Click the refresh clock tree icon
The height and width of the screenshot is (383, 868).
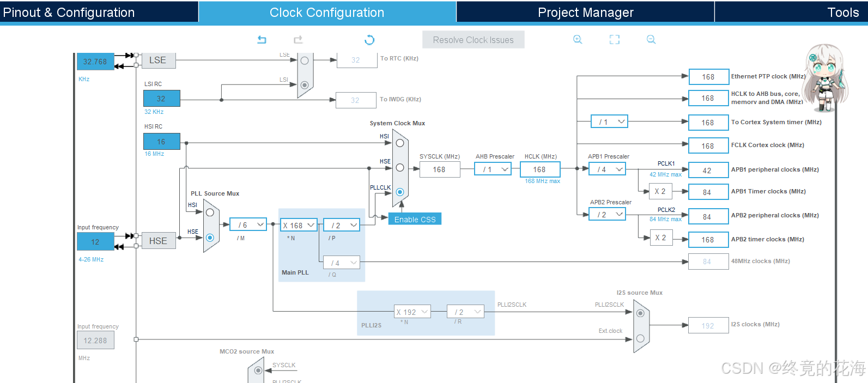[x=369, y=40]
